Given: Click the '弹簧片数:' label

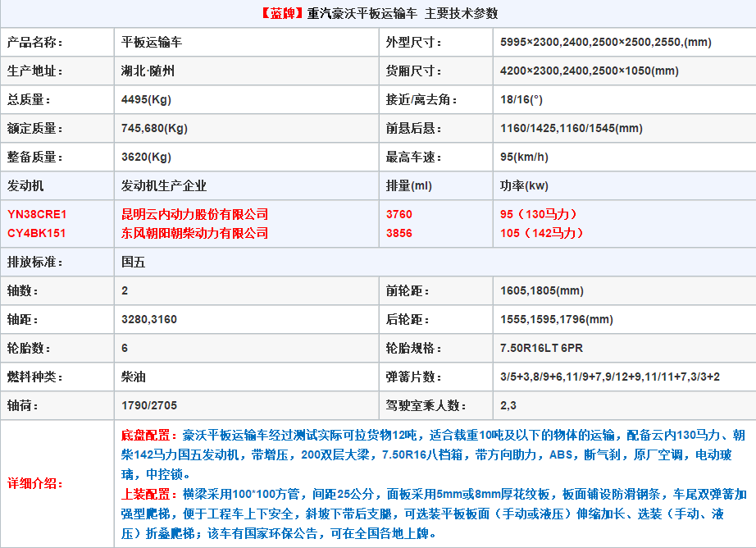Looking at the screenshot, I should pos(414,377).
